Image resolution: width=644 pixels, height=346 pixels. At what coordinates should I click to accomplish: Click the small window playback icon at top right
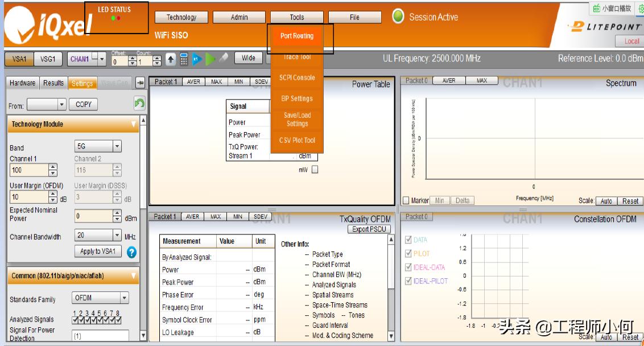[596, 8]
